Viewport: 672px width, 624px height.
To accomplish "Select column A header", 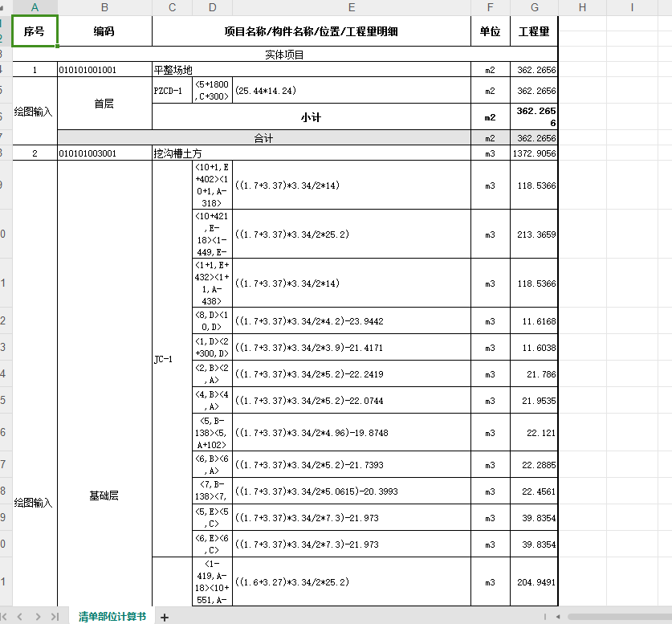I will point(35,7).
